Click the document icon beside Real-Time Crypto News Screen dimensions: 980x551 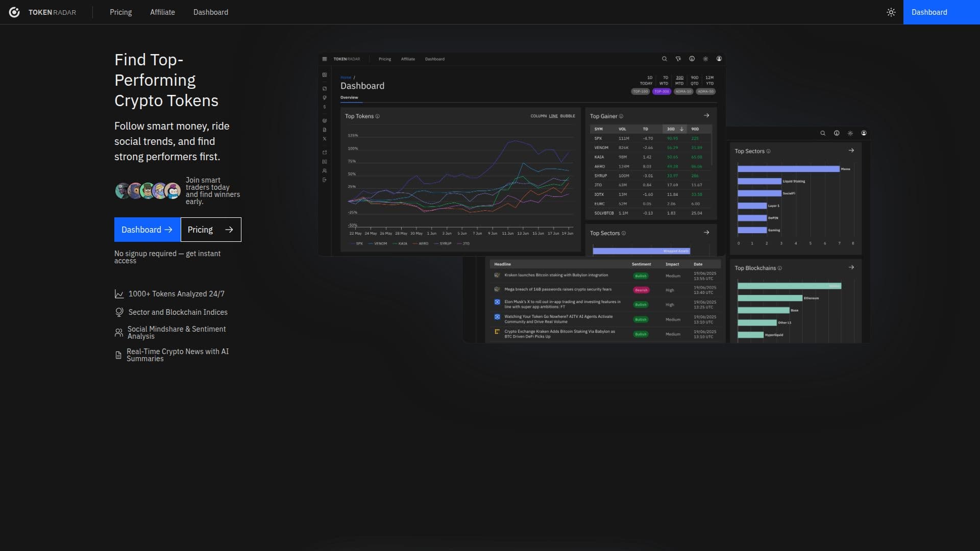click(118, 355)
